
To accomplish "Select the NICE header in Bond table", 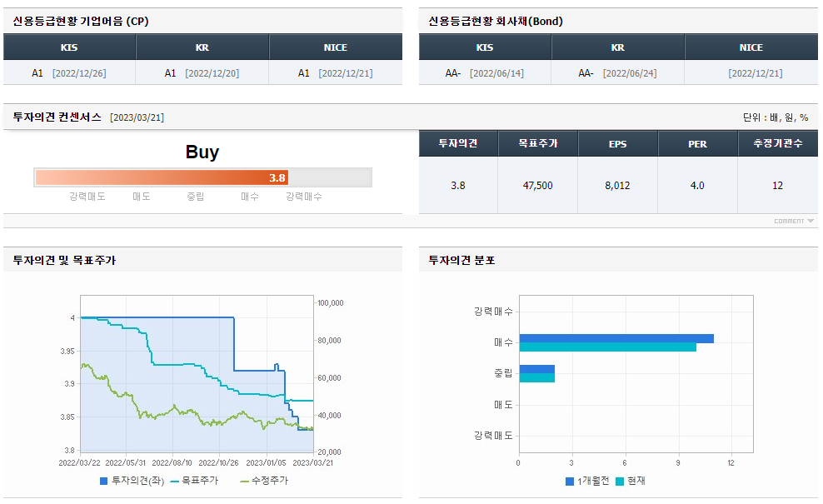I will click(x=751, y=47).
